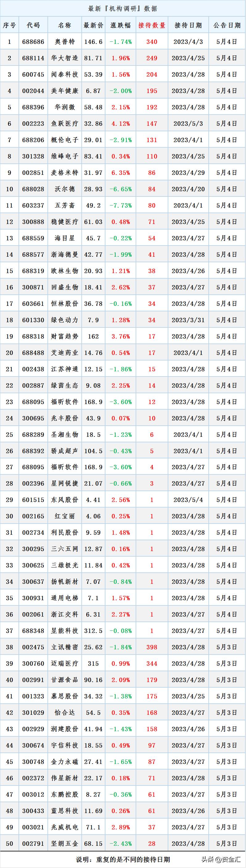Select the name 宇信科技
The height and width of the screenshot is (868, 246).
pyautogui.click(x=64, y=745)
